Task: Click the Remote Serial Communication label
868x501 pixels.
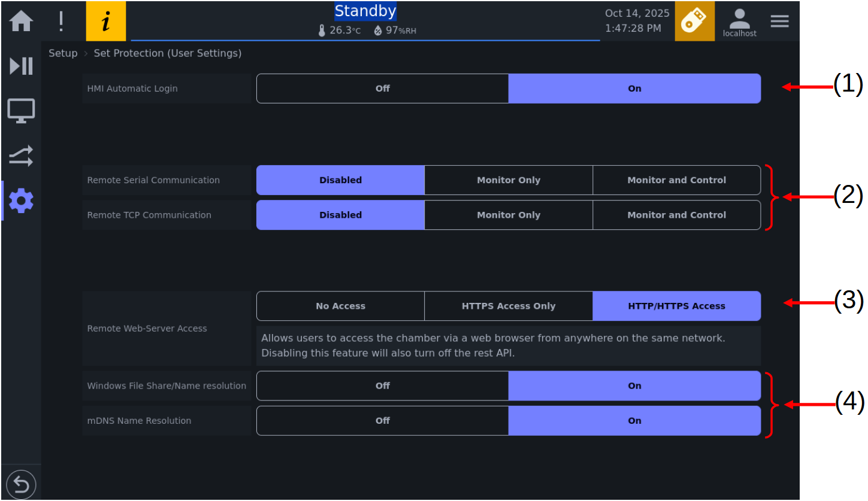Action: click(153, 180)
